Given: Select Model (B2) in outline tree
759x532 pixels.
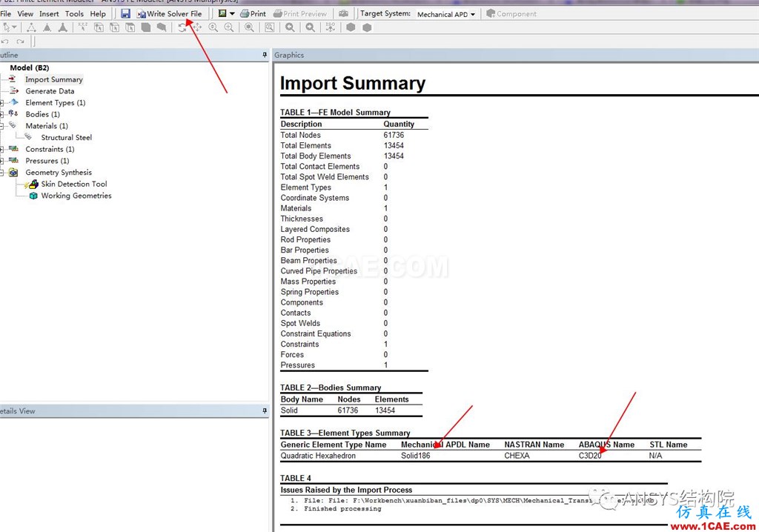Looking at the screenshot, I should (x=29, y=67).
